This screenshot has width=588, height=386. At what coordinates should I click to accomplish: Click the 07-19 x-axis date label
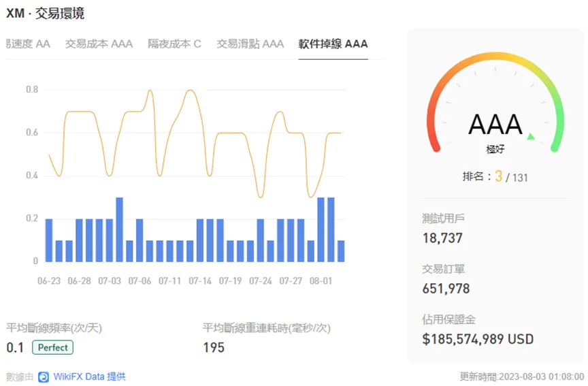click(230, 281)
